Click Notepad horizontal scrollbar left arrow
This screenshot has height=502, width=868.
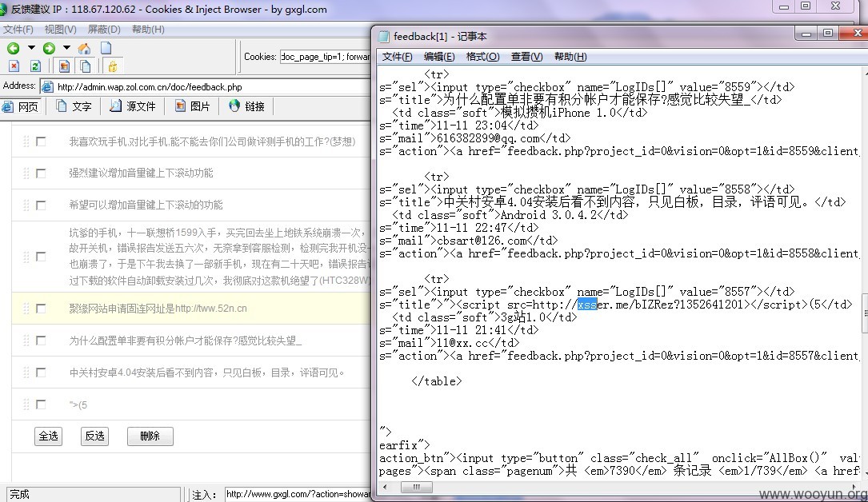386,487
